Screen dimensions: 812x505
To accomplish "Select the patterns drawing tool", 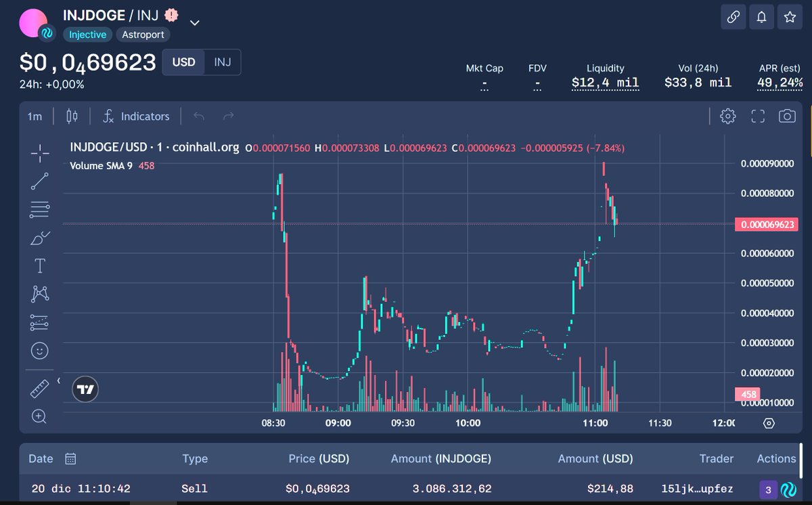I will click(x=40, y=294).
